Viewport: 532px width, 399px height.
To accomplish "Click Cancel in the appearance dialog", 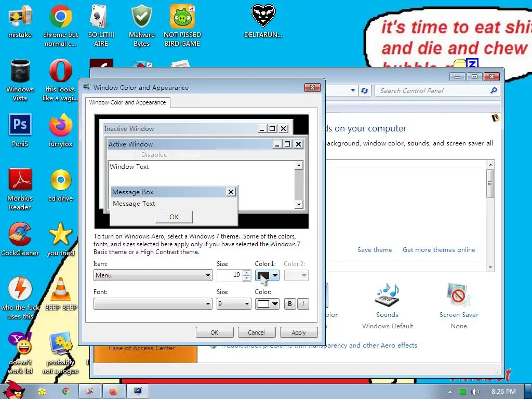I will pyautogui.click(x=257, y=332).
